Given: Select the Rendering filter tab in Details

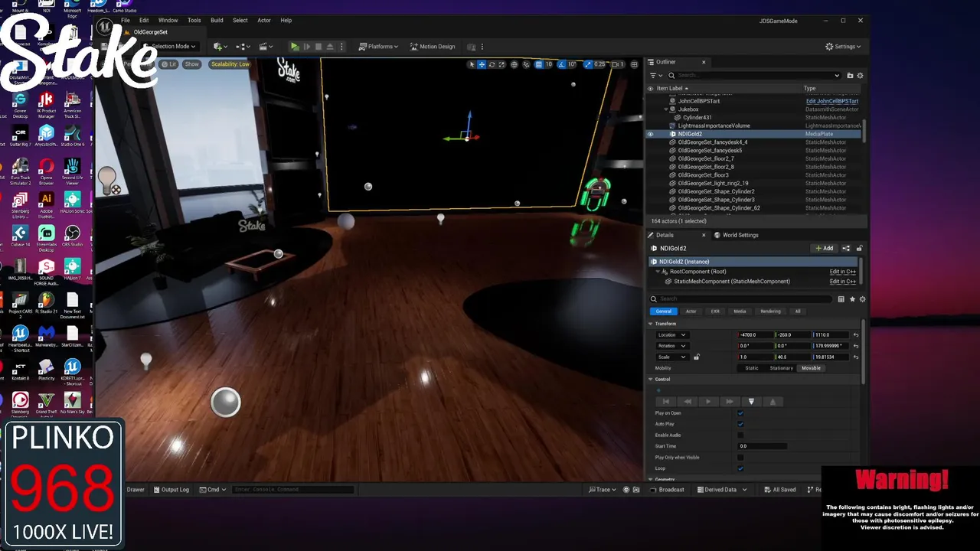Looking at the screenshot, I should [x=770, y=311].
